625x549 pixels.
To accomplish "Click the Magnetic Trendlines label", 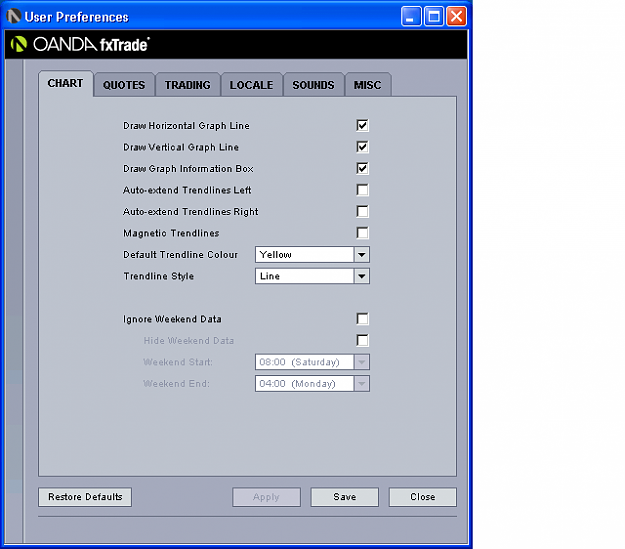I will point(171,233).
